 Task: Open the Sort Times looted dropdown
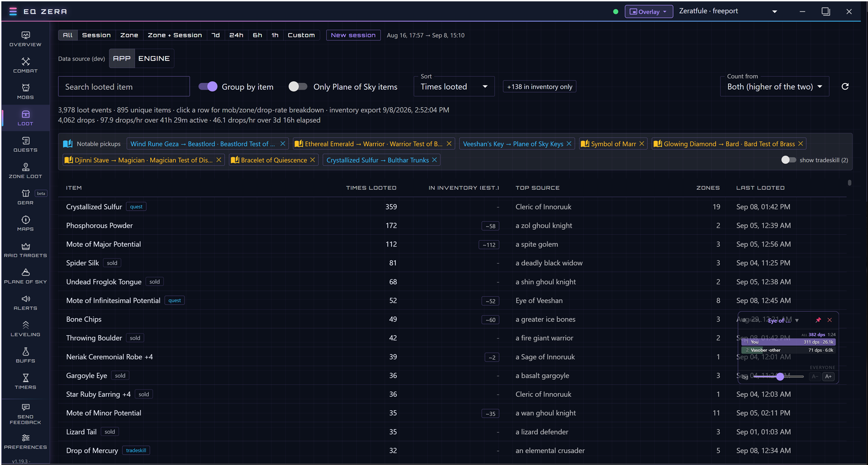(454, 86)
